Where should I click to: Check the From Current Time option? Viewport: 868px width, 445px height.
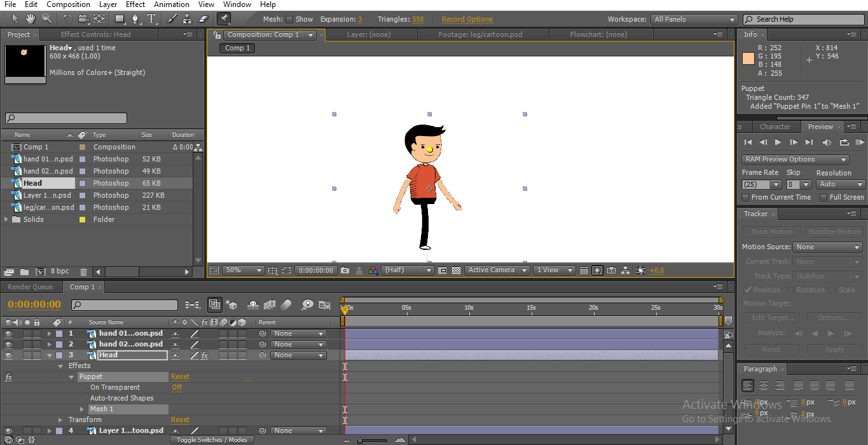click(x=747, y=198)
